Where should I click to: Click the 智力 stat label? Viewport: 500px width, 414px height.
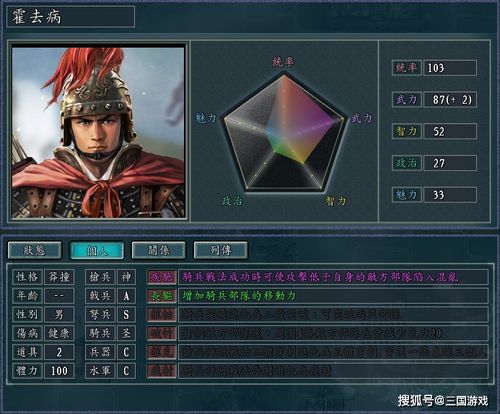pos(407,131)
